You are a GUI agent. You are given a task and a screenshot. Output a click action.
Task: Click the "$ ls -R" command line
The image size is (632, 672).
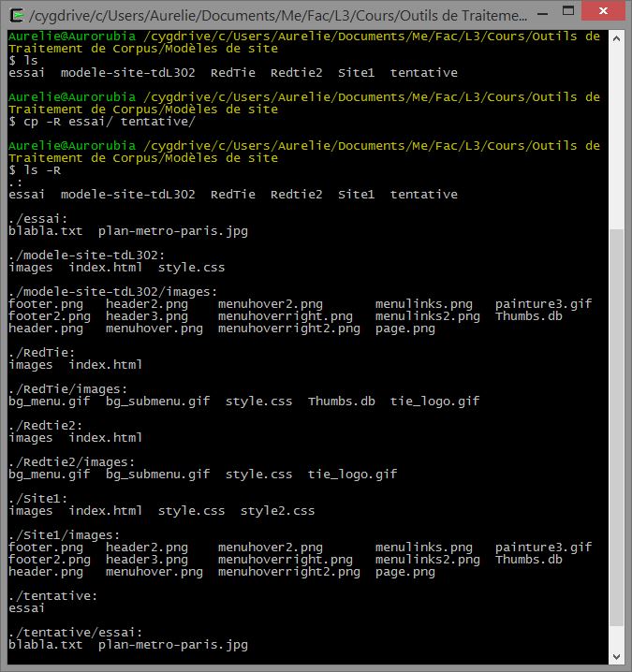pos(35,170)
